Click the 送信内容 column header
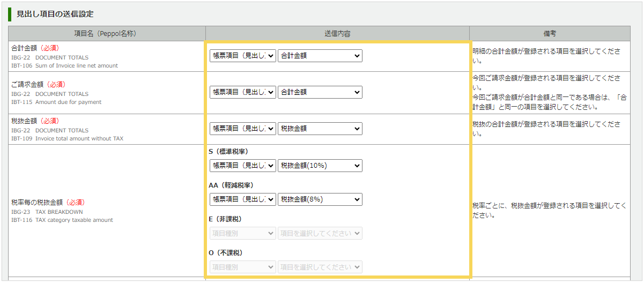644x283 pixels. 337,33
